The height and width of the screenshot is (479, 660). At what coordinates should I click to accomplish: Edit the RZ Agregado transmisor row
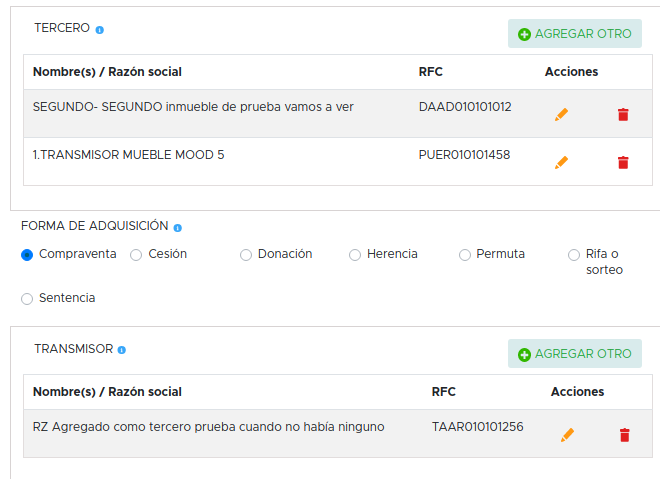pyautogui.click(x=567, y=435)
